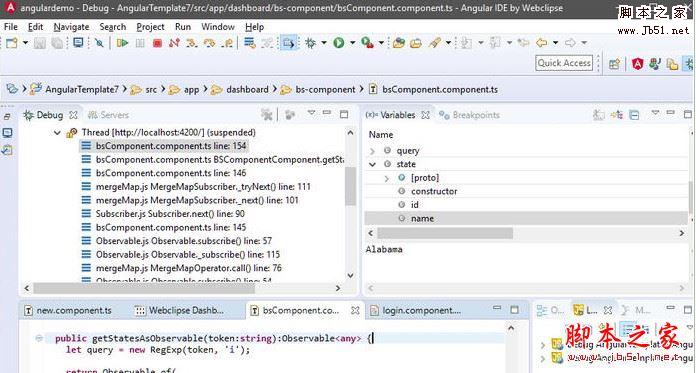Switch to the Servers tab
Image resolution: width=696 pixels, height=373 pixels.
pos(108,115)
